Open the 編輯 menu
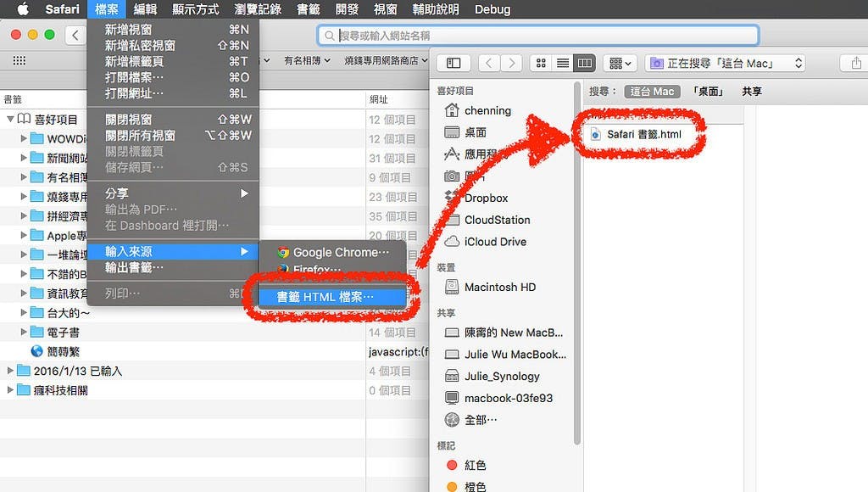 click(x=145, y=8)
